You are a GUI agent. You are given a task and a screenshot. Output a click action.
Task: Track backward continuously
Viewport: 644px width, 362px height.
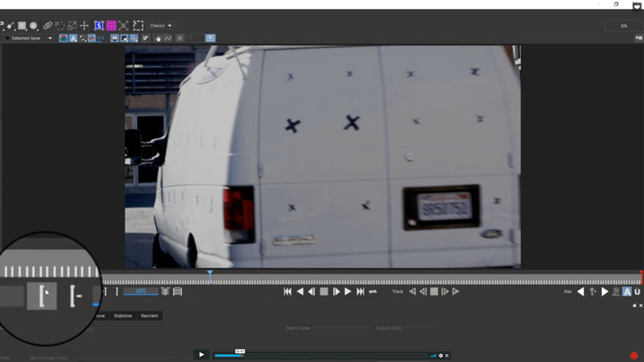(412, 291)
